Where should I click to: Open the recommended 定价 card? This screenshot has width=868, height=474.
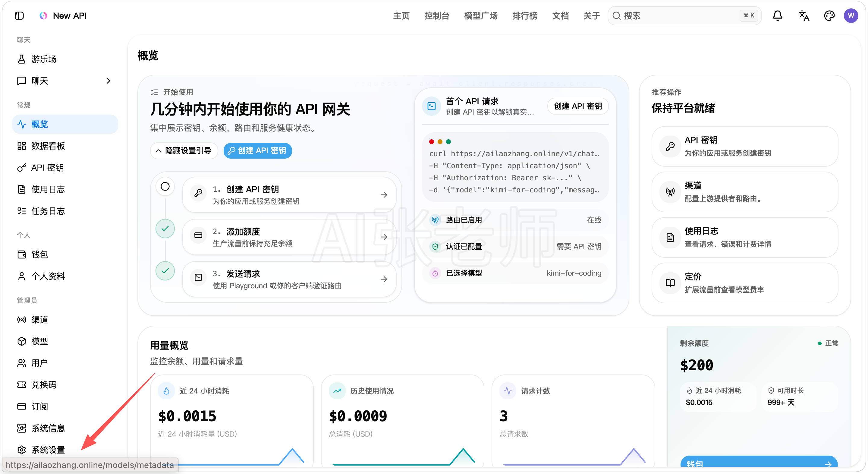tap(745, 283)
